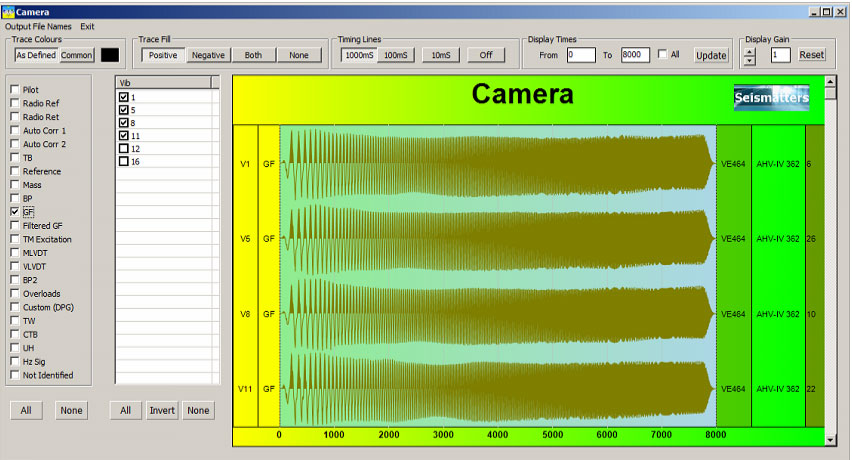Set trace fill to Negative
Screen dimensions: 852x460
pyautogui.click(x=208, y=55)
